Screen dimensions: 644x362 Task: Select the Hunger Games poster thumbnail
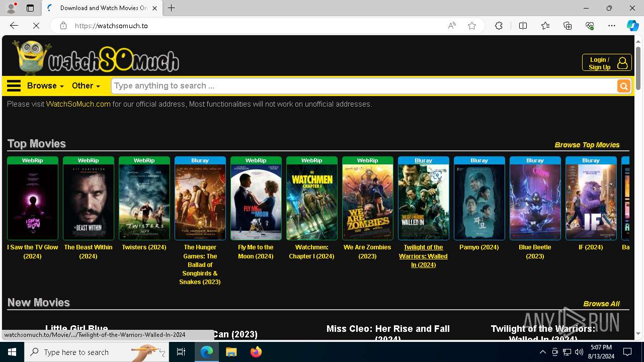200,202
